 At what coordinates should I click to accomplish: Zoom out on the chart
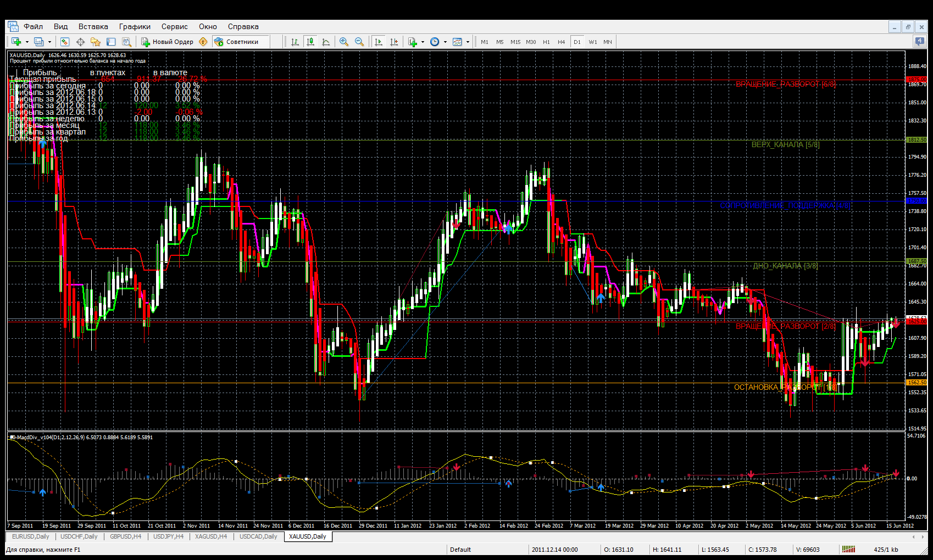click(359, 42)
